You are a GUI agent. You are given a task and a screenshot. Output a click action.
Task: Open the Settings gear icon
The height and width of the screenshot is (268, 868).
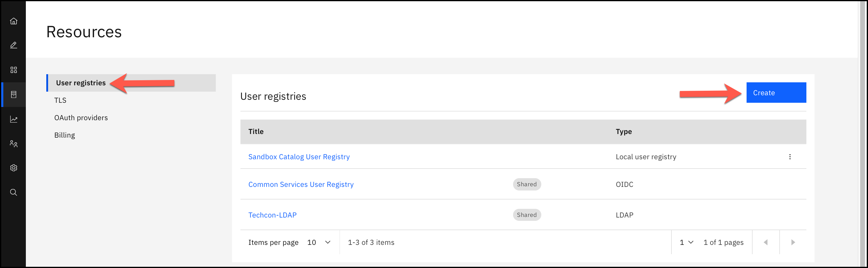(14, 168)
